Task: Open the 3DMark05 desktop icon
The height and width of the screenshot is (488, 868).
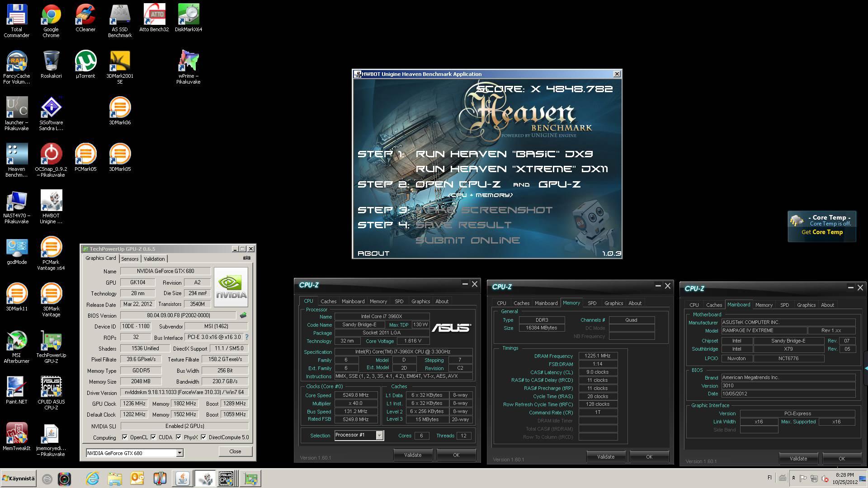Action: pyautogui.click(x=120, y=158)
